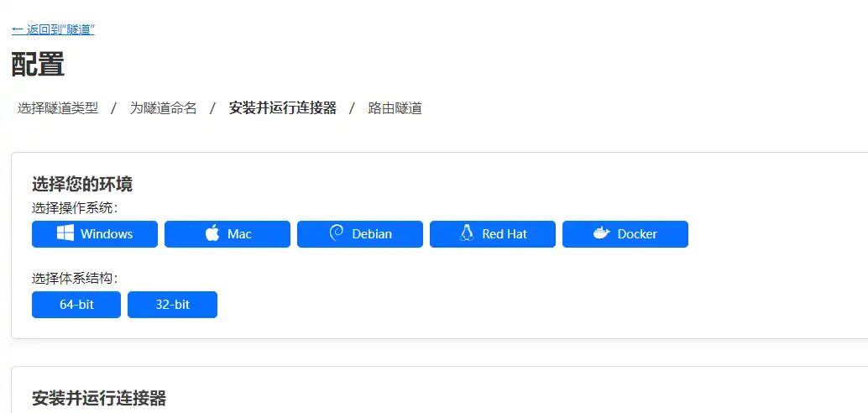The height and width of the screenshot is (413, 868).
Task: Select the bold 安装并运行连接器 breadcrumb step
Action: 282,107
